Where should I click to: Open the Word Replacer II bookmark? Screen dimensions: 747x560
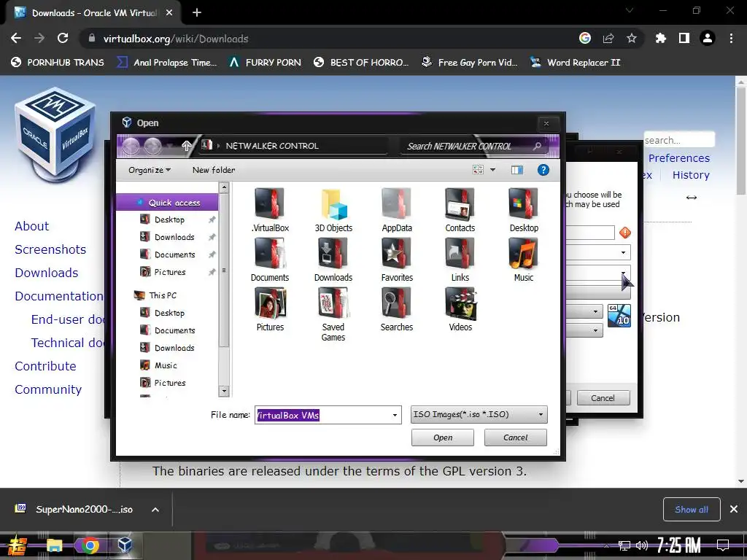coord(576,63)
